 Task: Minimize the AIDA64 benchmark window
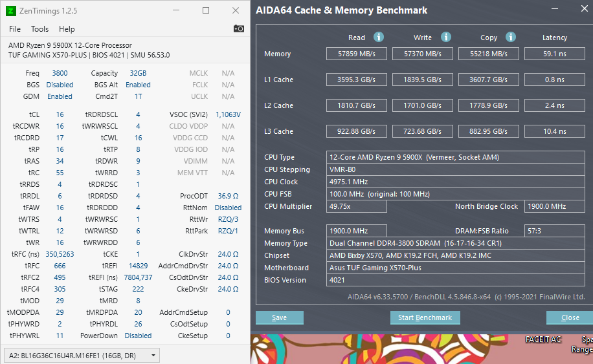coord(555,9)
